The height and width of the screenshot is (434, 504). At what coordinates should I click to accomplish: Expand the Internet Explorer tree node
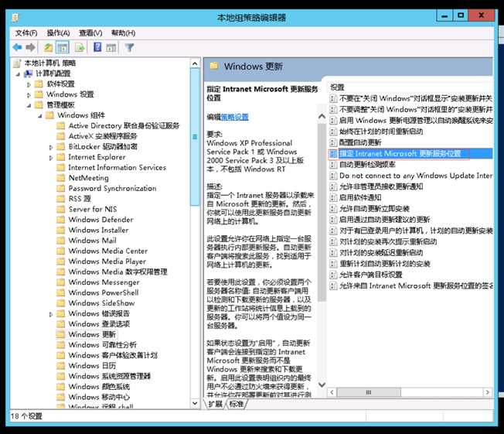[51, 158]
